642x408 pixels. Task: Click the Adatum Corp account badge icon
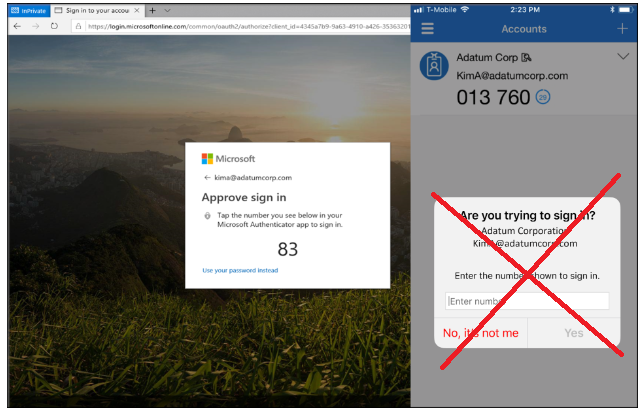click(x=434, y=66)
